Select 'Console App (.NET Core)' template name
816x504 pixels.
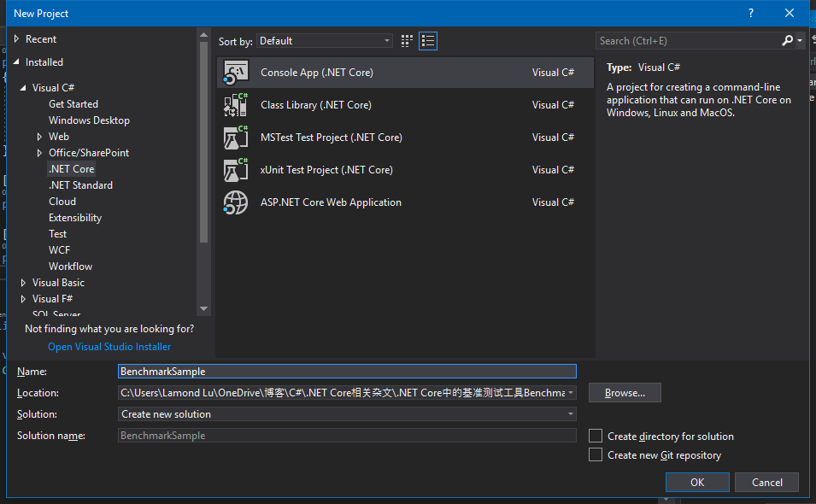pos(317,73)
